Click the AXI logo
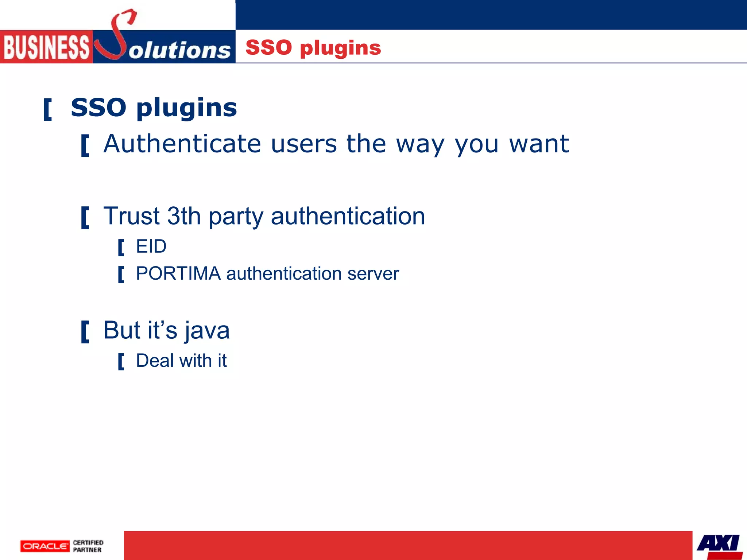The height and width of the screenshot is (560, 747). click(719, 547)
